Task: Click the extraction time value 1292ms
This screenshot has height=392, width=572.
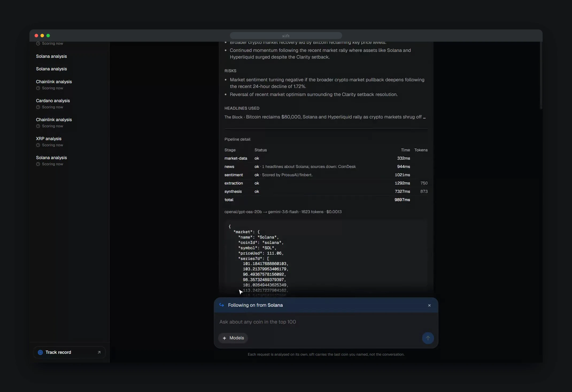Action: click(402, 183)
